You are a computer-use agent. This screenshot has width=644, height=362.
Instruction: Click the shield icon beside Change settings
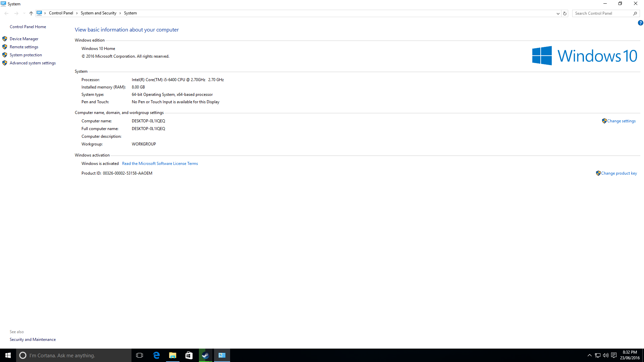(604, 121)
